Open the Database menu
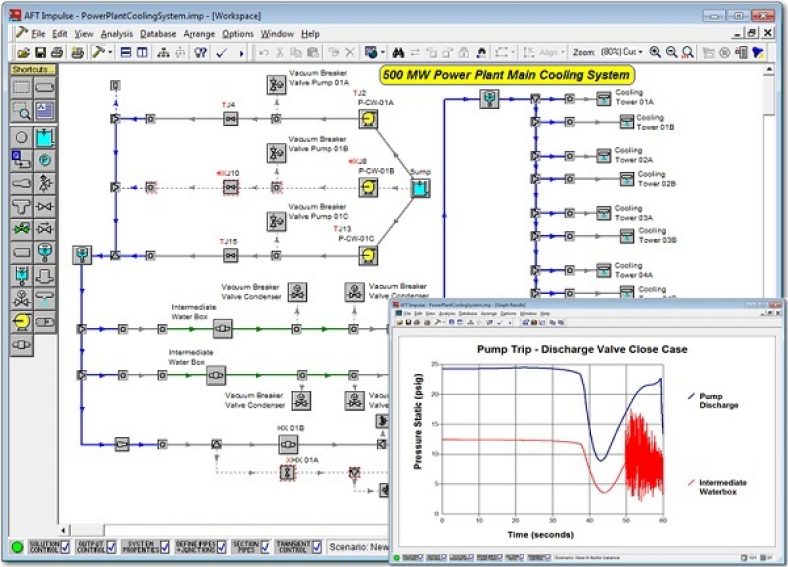This screenshot has width=788, height=567. click(158, 34)
